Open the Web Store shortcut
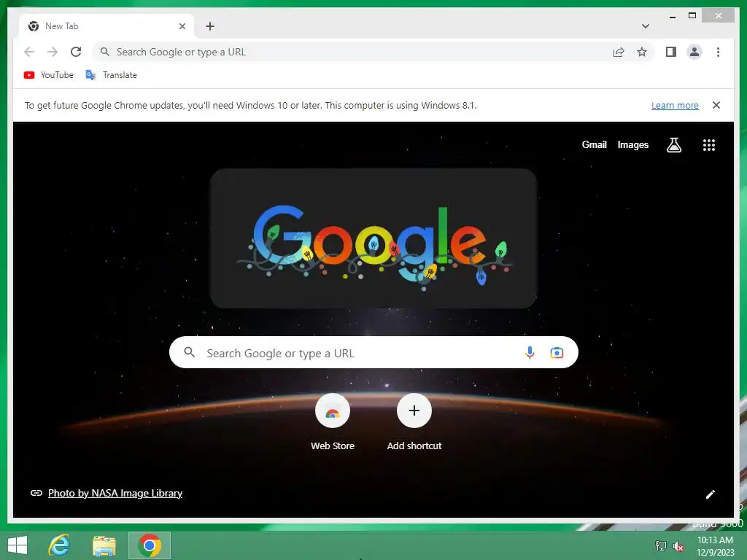Viewport: 747px width, 560px height. 333,422
